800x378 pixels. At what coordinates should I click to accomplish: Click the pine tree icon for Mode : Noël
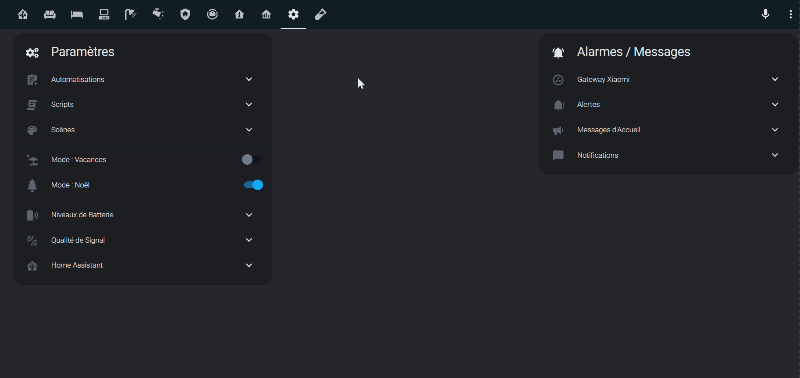click(x=32, y=185)
